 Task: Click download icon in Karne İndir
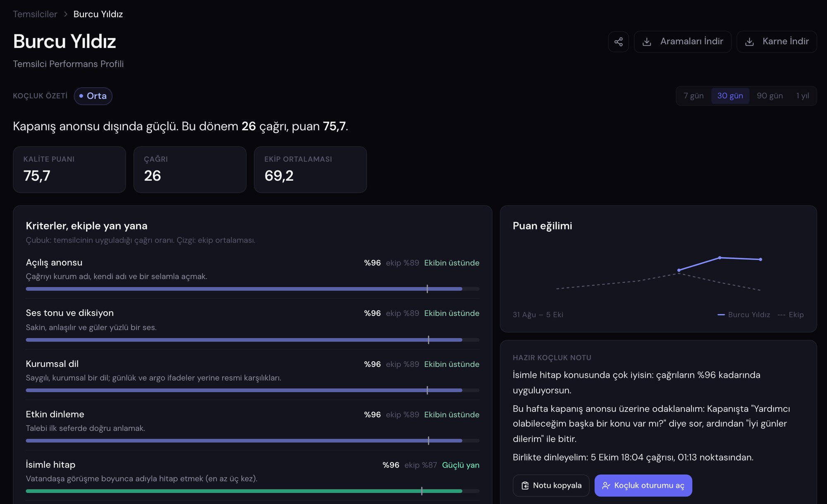point(749,42)
